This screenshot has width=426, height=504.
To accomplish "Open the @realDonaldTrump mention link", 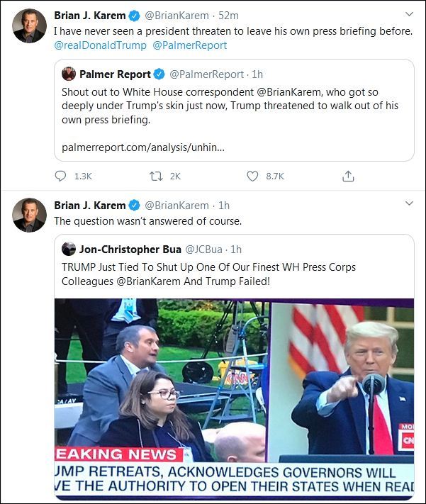I will pyautogui.click(x=100, y=45).
